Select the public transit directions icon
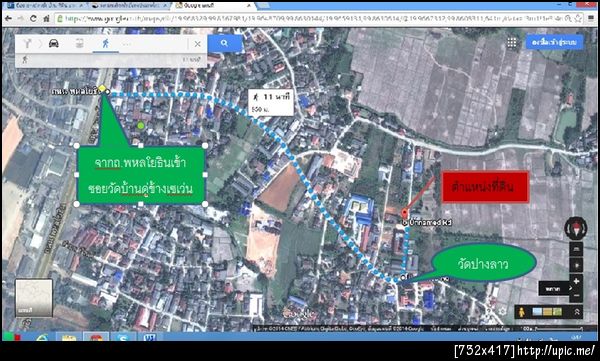The width and height of the screenshot is (600, 361). tap(80, 43)
